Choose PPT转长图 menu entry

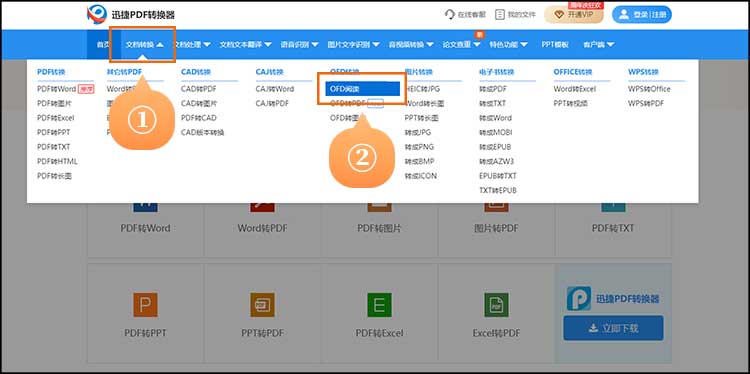421,118
